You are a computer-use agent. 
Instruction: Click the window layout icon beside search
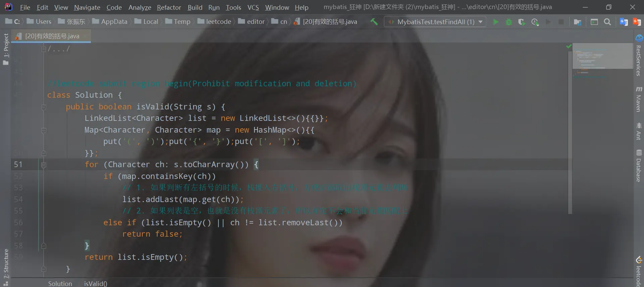[594, 22]
